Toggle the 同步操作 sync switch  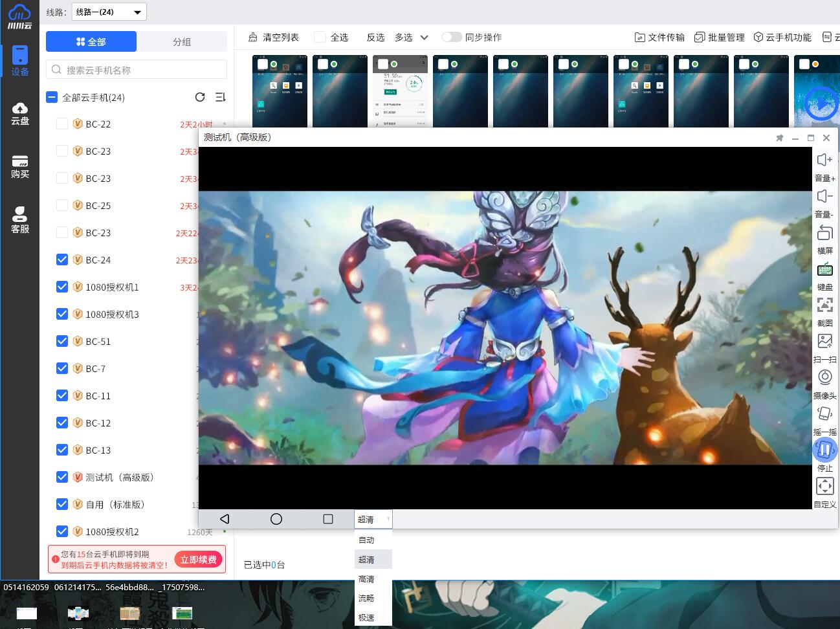click(451, 38)
